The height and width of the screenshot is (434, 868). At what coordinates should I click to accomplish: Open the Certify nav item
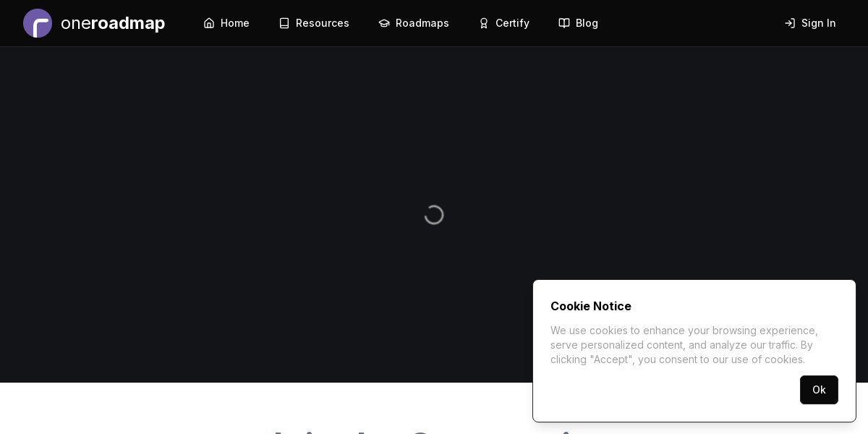[504, 23]
